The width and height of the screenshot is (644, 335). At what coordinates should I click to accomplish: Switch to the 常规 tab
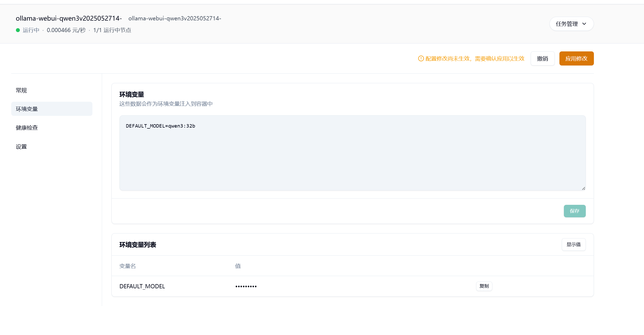coord(21,90)
